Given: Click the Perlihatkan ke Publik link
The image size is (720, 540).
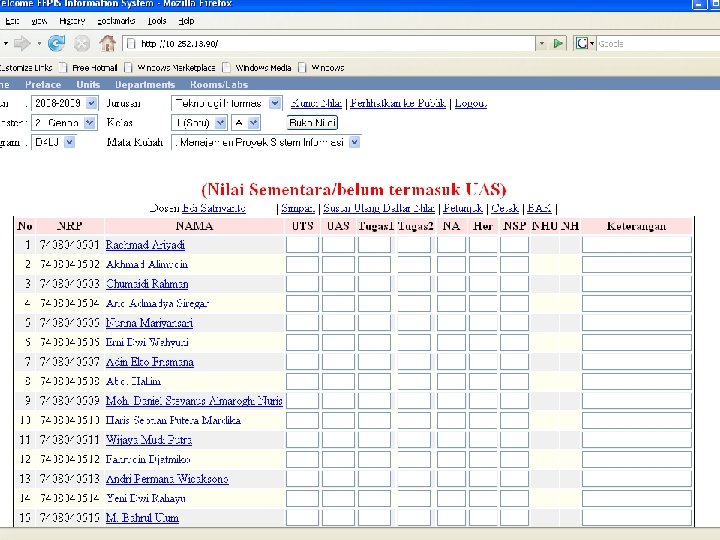Looking at the screenshot, I should click(398, 103).
